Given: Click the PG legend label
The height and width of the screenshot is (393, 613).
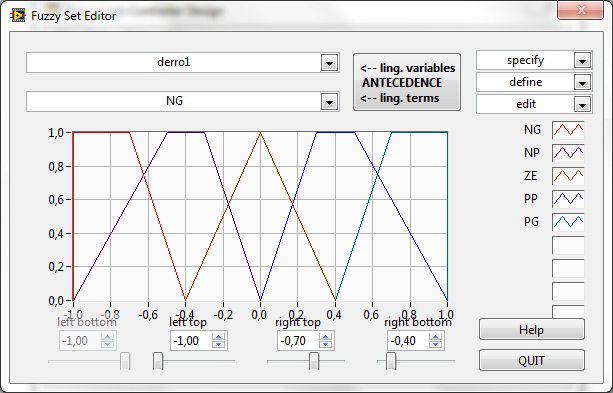Looking at the screenshot, I should (531, 222).
